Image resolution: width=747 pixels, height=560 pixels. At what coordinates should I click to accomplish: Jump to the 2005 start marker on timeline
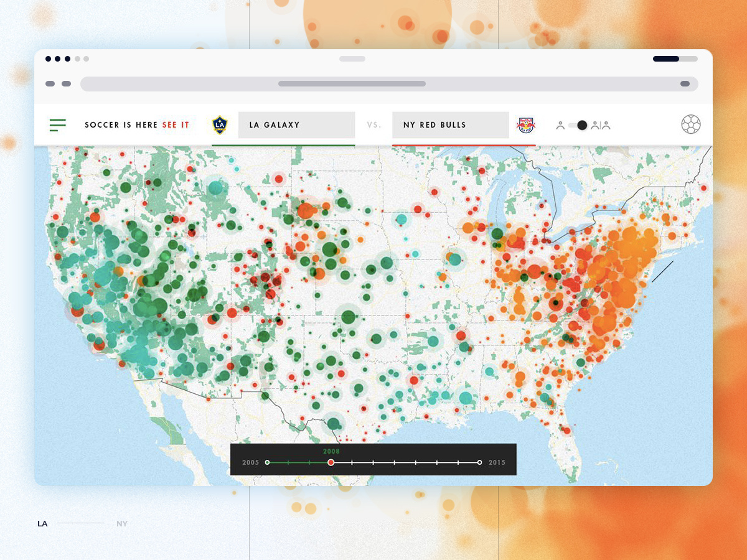point(267,462)
